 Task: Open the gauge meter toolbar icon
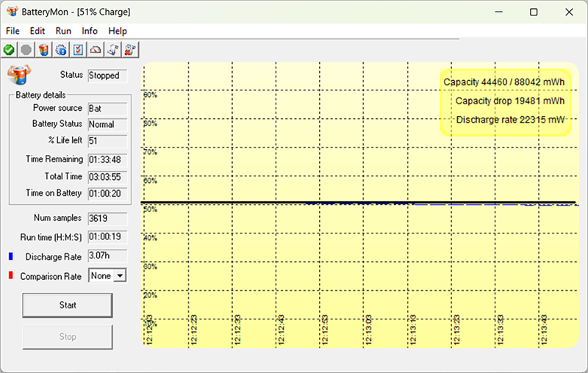coord(96,50)
